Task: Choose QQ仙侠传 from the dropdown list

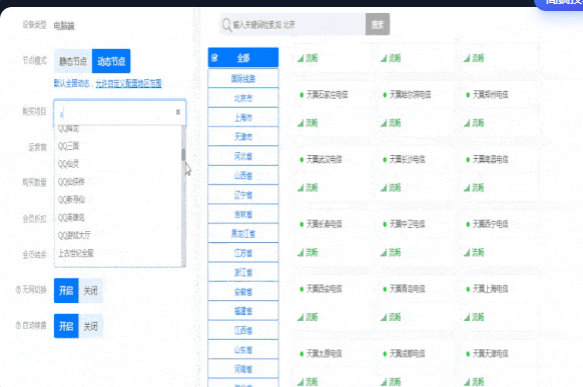Action: (x=118, y=181)
